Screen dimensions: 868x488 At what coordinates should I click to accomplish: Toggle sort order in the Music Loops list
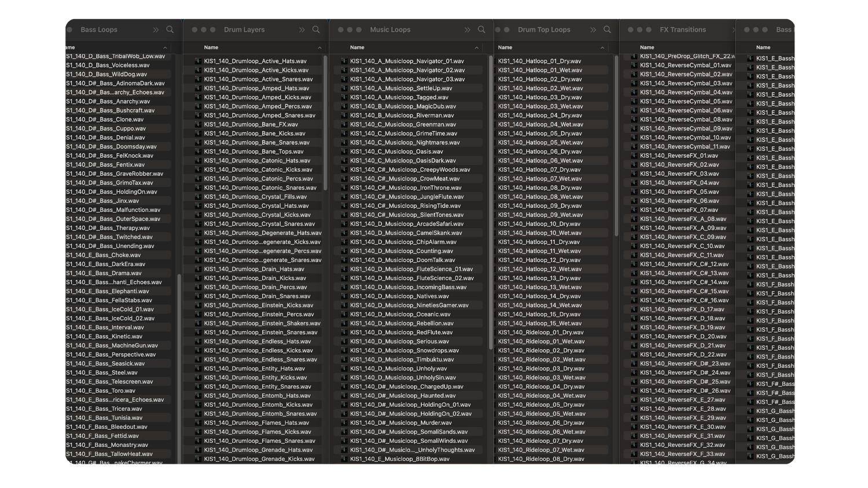pyautogui.click(x=476, y=47)
